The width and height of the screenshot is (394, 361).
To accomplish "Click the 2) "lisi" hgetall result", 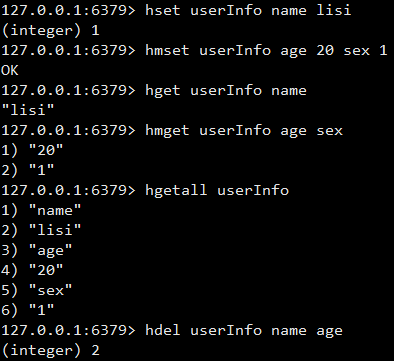I will [41, 230].
